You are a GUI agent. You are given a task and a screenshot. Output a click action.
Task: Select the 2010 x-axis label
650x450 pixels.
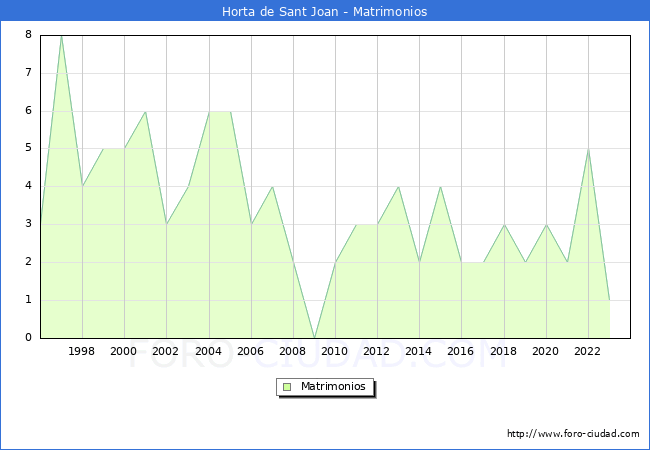[335, 352]
